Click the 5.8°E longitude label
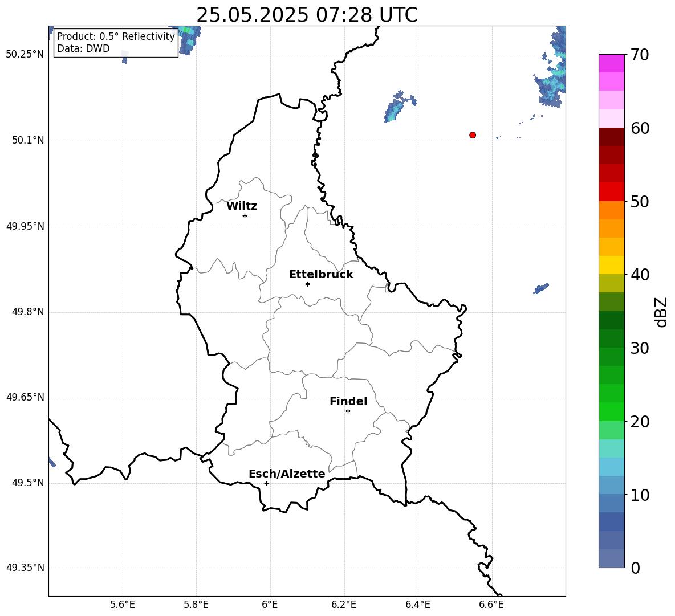Viewport: 675px width, 616px height. [196, 605]
